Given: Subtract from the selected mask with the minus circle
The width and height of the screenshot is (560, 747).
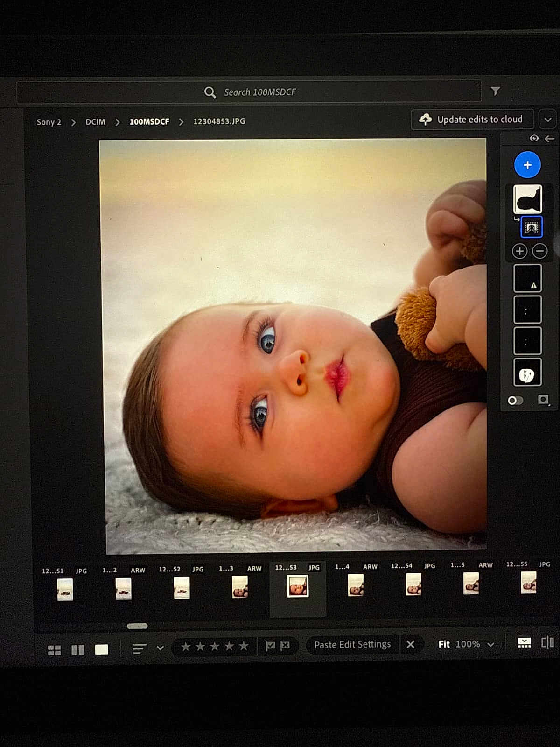Looking at the screenshot, I should point(539,251).
